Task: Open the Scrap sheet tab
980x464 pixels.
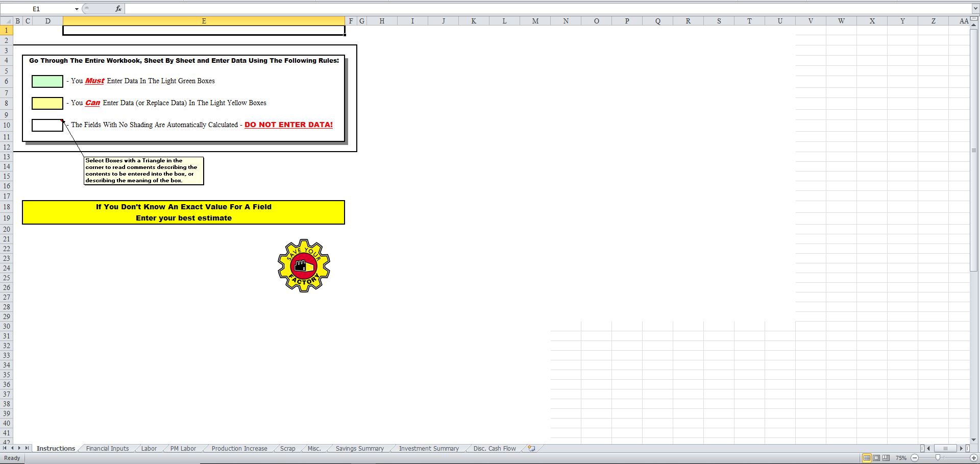Action: click(288, 448)
